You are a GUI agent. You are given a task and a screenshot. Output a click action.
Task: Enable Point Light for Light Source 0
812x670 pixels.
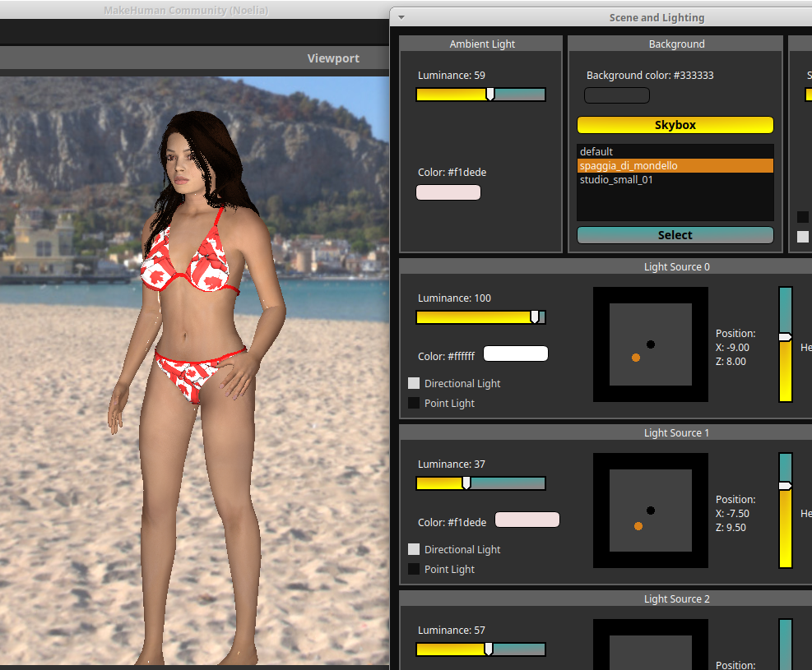pyautogui.click(x=414, y=404)
